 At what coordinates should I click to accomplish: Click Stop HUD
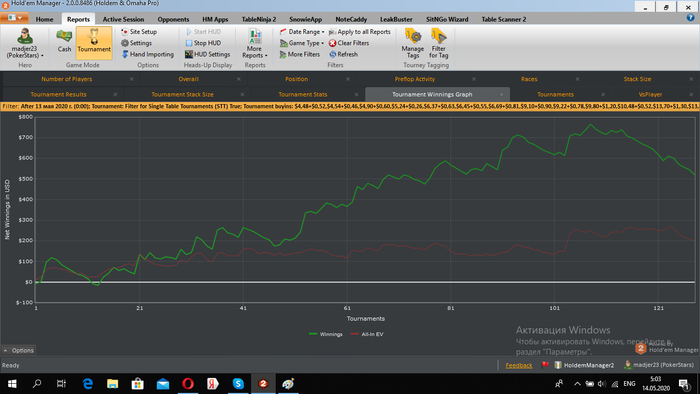point(203,43)
